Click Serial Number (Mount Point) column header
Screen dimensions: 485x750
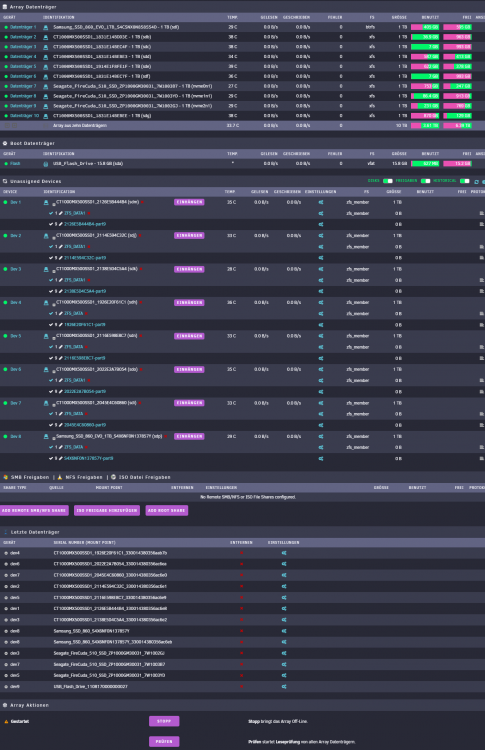click(84, 542)
